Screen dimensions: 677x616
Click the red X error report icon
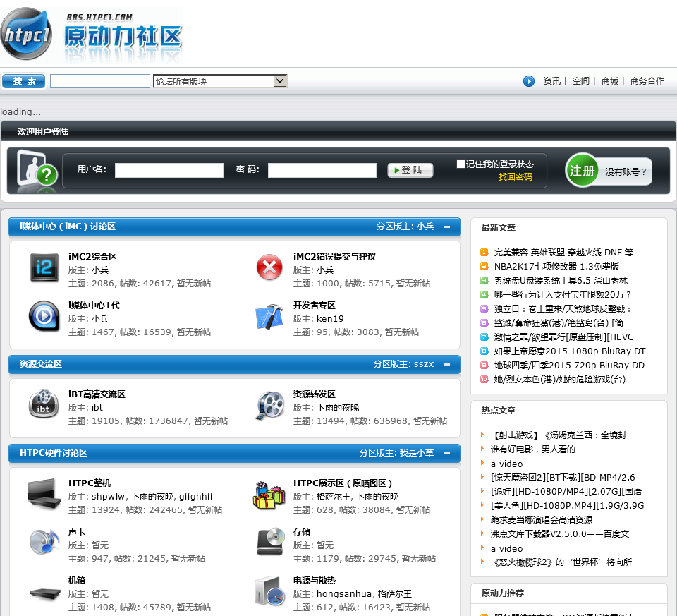269,267
